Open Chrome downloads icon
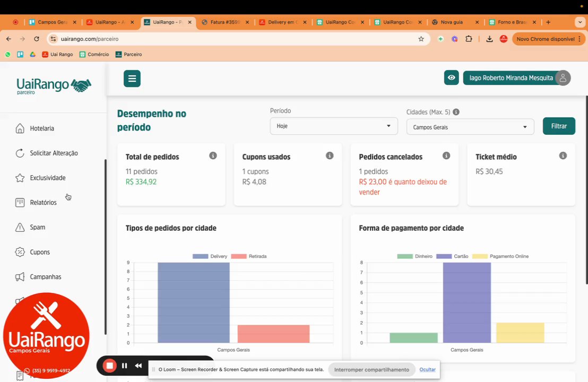 click(489, 39)
